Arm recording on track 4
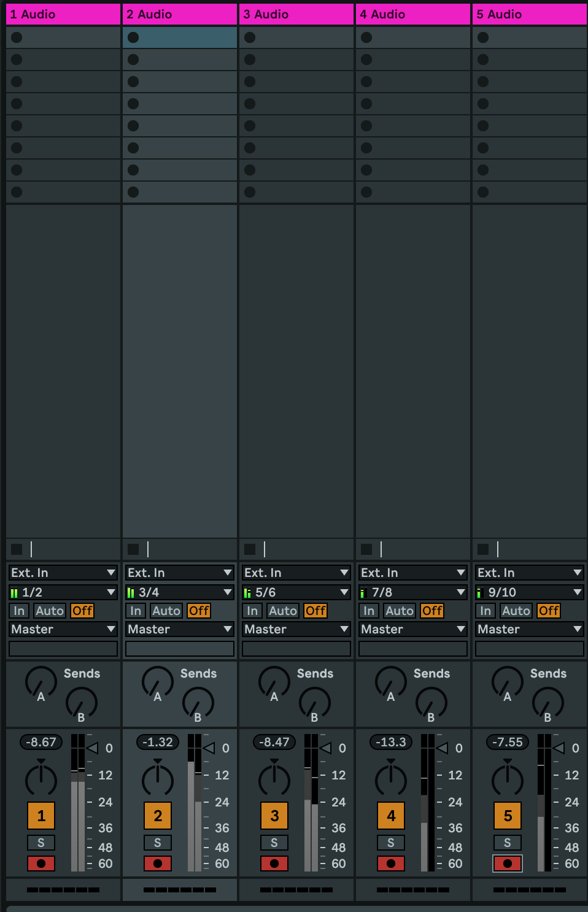Viewport: 588px width, 912px height. 391,864
